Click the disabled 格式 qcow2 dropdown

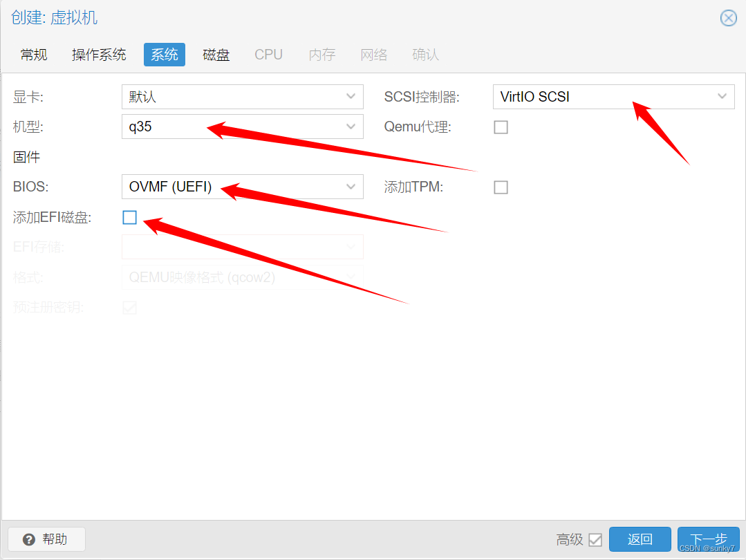point(242,277)
